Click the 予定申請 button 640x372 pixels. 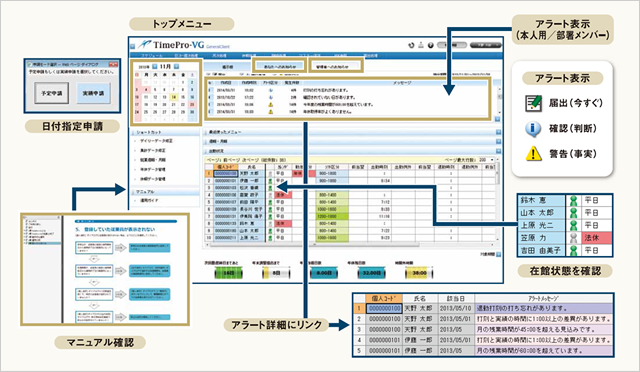coord(51,93)
